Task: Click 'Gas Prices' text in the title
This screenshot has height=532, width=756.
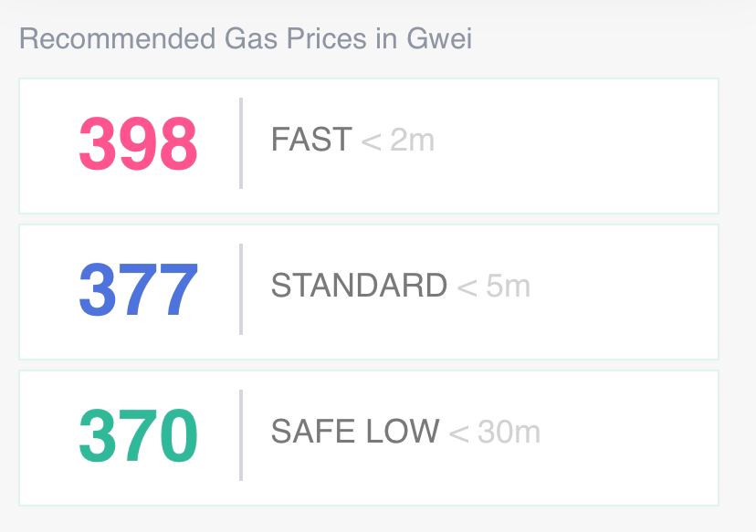Action: tap(296, 38)
